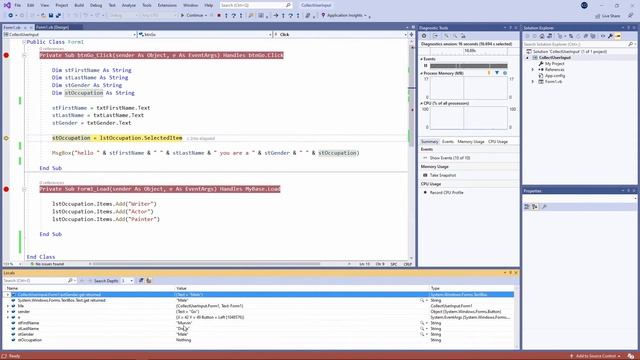Click the Save All toolbar icon
The width and height of the screenshot is (640, 360).
coord(58,16)
